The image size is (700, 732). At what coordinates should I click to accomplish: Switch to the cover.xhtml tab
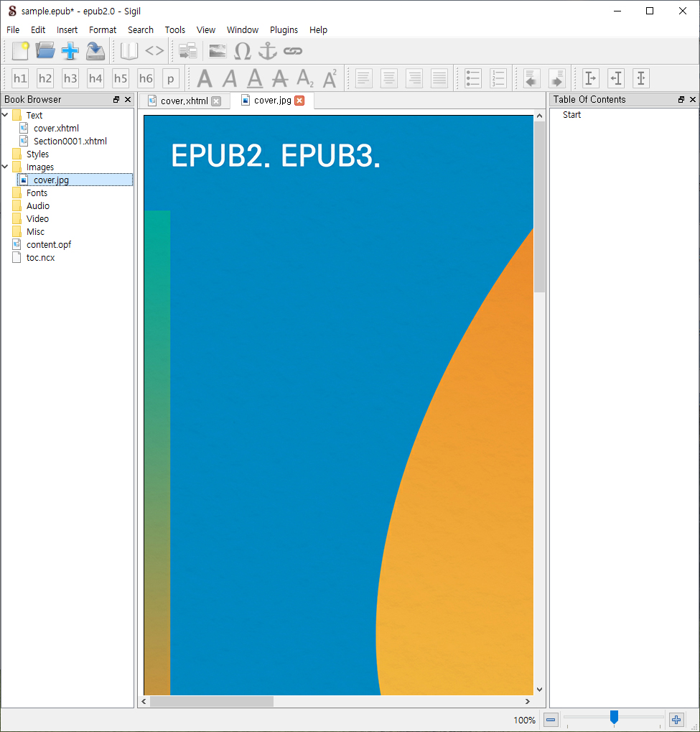[185, 101]
